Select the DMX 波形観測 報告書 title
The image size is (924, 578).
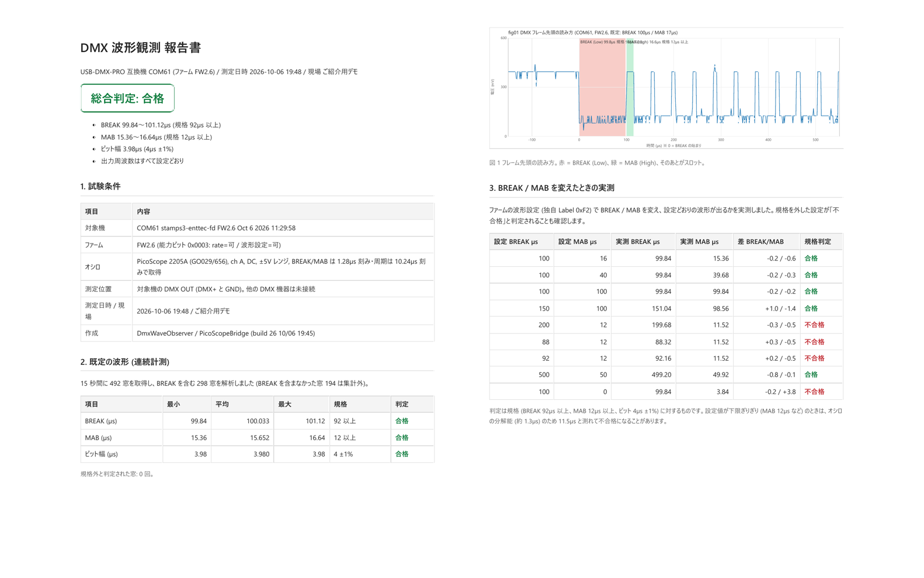(141, 48)
